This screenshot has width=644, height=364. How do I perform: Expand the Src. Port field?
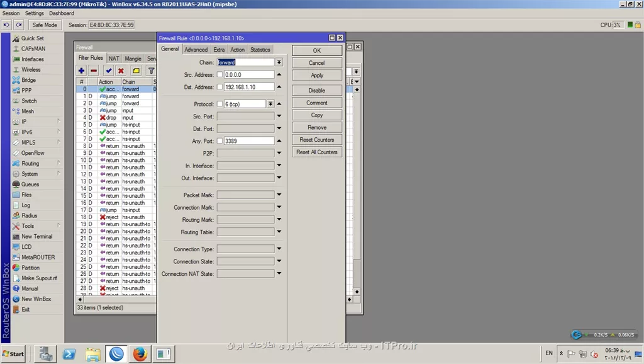(x=279, y=116)
